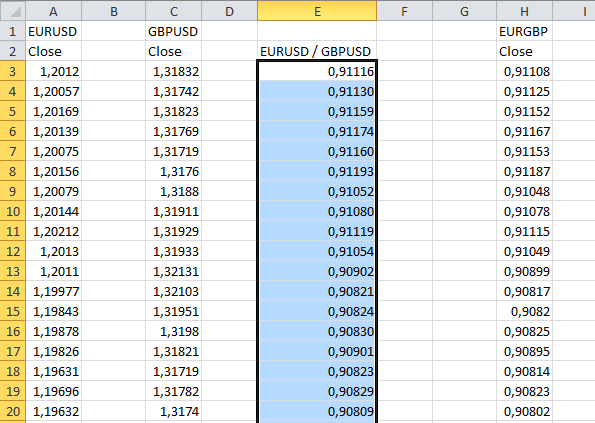Viewport: 595px width, 423px height.
Task: Select column E header
Action: 317,11
